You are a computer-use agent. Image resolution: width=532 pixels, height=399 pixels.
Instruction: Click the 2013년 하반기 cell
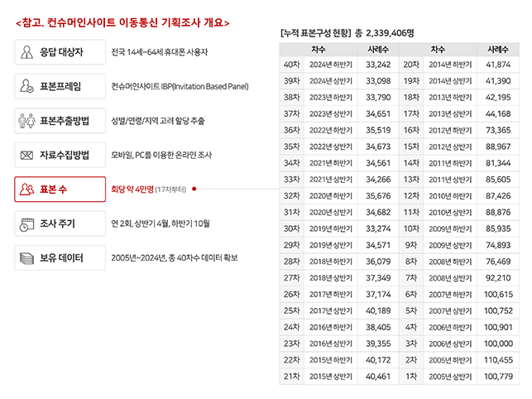(x=450, y=98)
